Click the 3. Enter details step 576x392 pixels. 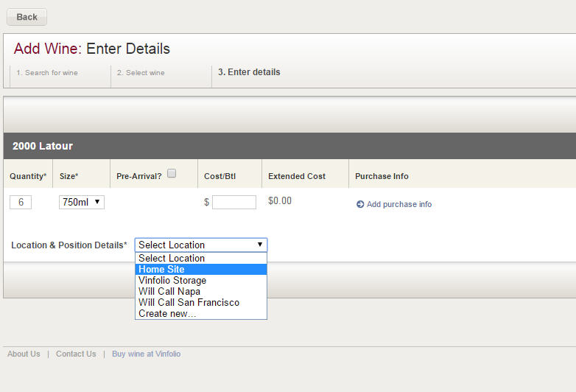pos(249,72)
